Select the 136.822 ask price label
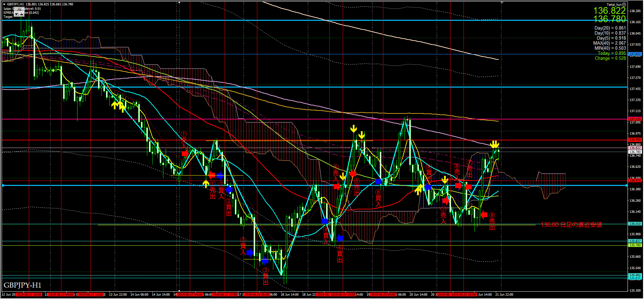The height and width of the screenshot is (299, 644). (x=635, y=148)
